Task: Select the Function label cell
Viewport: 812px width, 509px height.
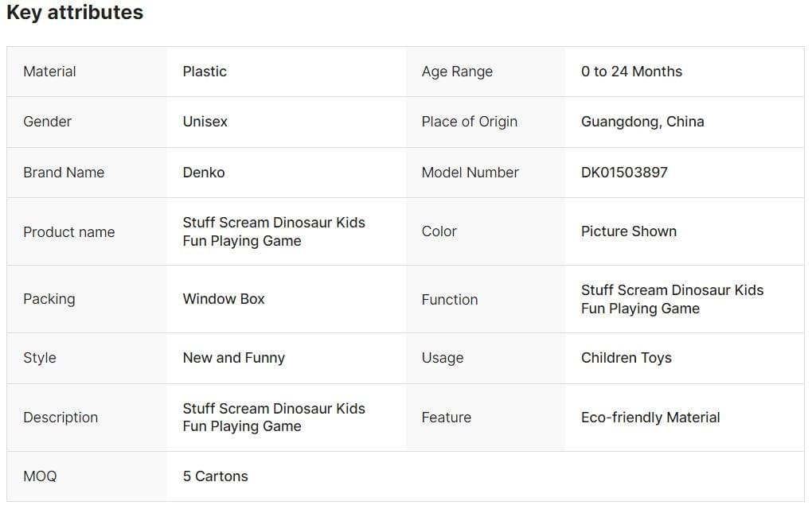Action: coord(450,300)
